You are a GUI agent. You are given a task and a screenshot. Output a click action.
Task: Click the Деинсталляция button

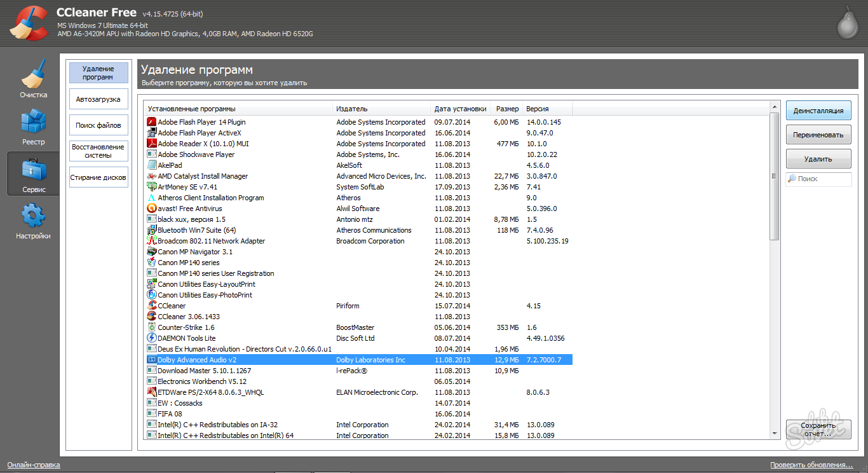coord(818,111)
